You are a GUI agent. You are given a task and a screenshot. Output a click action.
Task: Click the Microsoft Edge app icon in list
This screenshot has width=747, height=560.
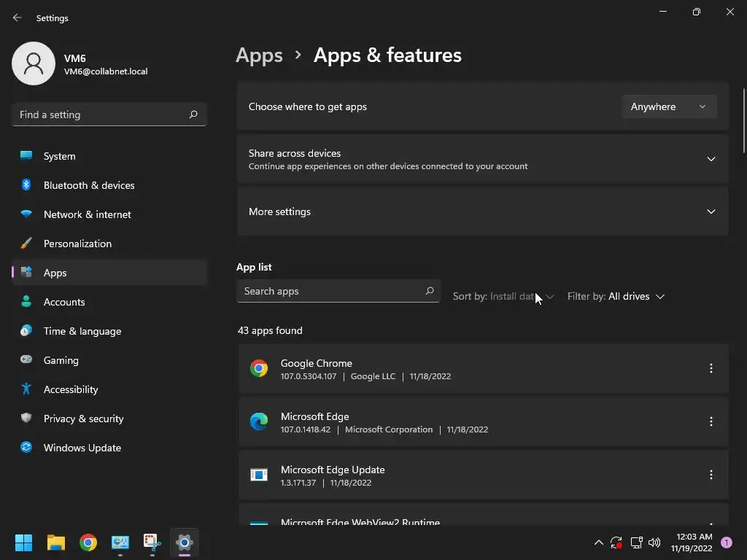(x=259, y=421)
